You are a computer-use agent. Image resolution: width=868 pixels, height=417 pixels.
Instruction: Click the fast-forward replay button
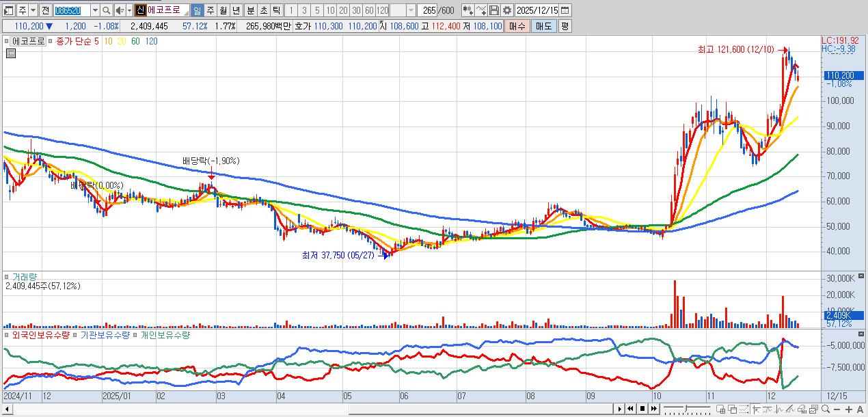coord(654,409)
